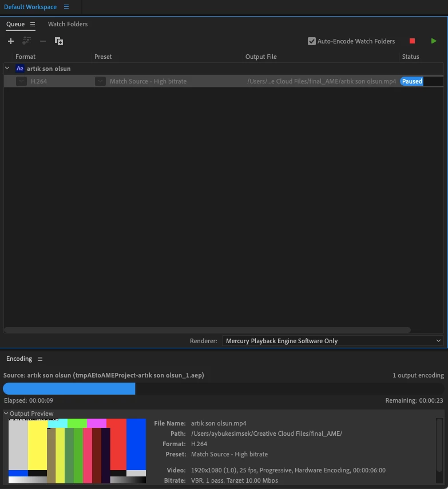Screen dimensions: 448x489
Task: Click the Preset column header
Action: click(x=103, y=57)
